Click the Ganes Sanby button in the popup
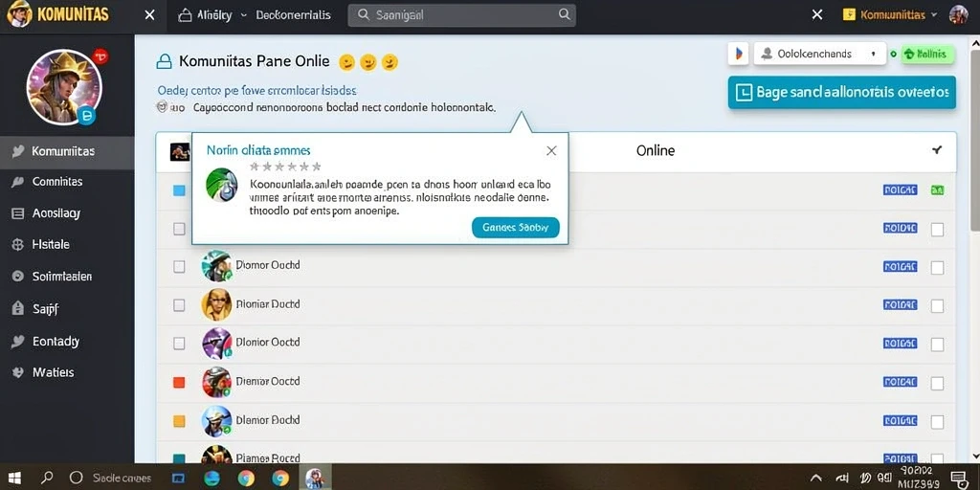 point(516,228)
